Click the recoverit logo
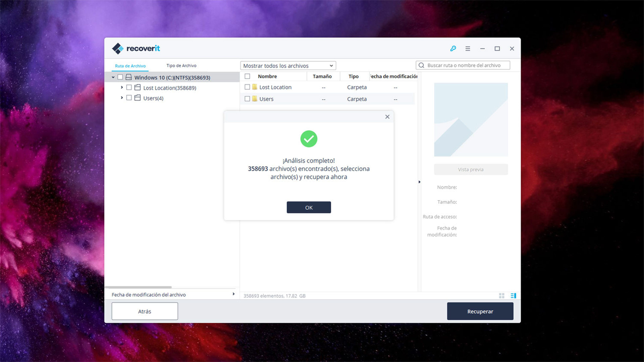644x362 pixels. pos(136,48)
